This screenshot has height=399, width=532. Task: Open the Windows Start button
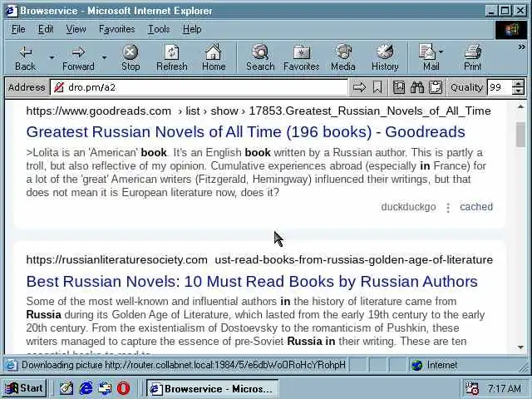pyautogui.click(x=26, y=388)
